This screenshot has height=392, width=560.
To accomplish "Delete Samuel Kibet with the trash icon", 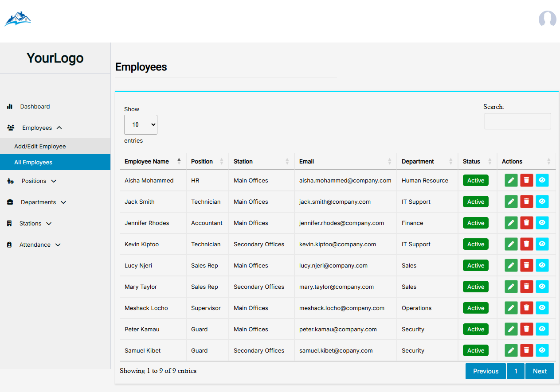I will coord(526,350).
